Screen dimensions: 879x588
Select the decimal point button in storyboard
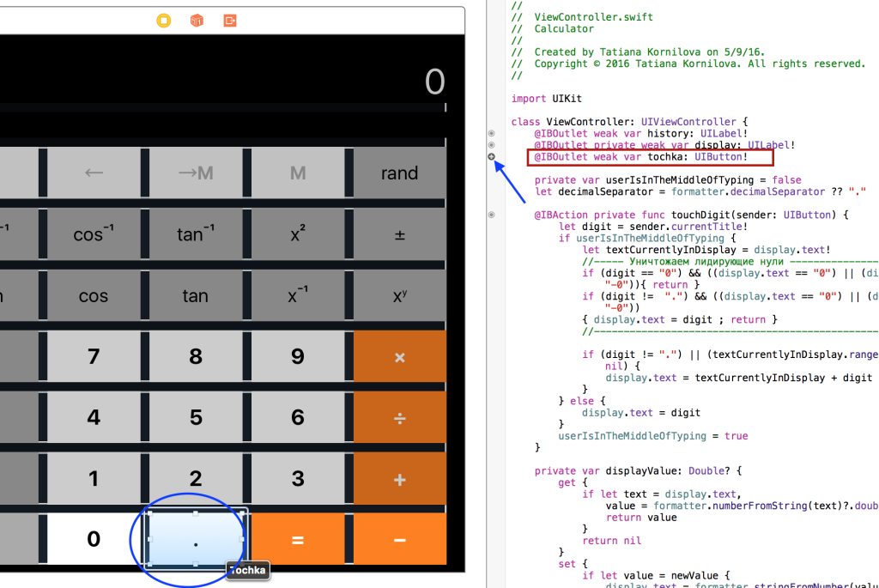pos(196,539)
